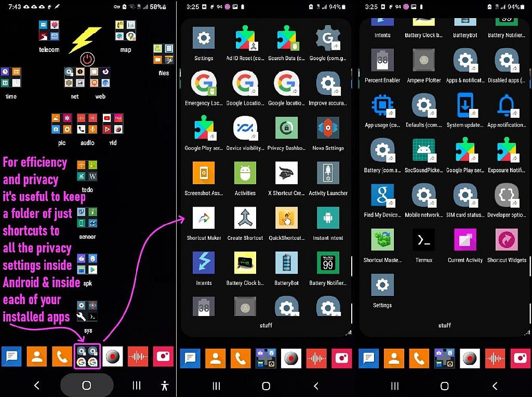Screen dimensions: 532x397
Task: Open Improve accura... shortcut
Action: click(x=328, y=83)
